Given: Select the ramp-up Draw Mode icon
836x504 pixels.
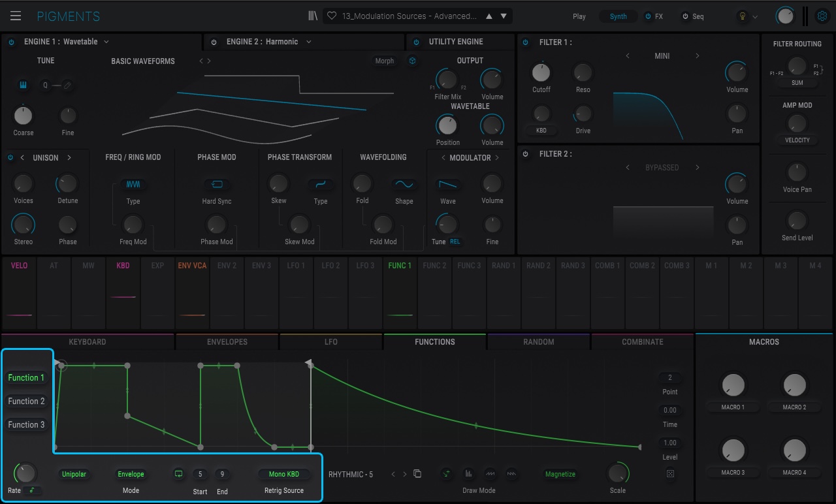Looking at the screenshot, I should (x=490, y=474).
